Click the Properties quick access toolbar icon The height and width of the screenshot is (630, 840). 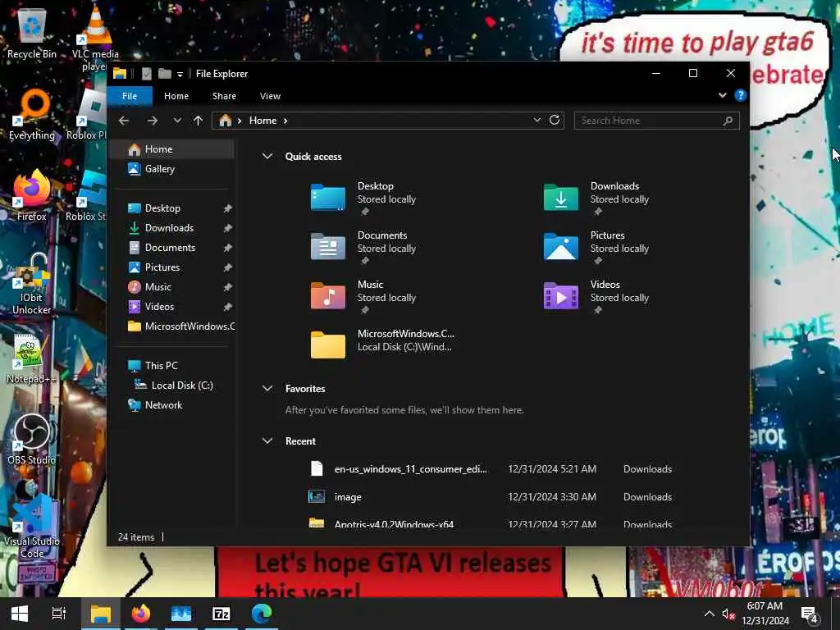pos(146,74)
